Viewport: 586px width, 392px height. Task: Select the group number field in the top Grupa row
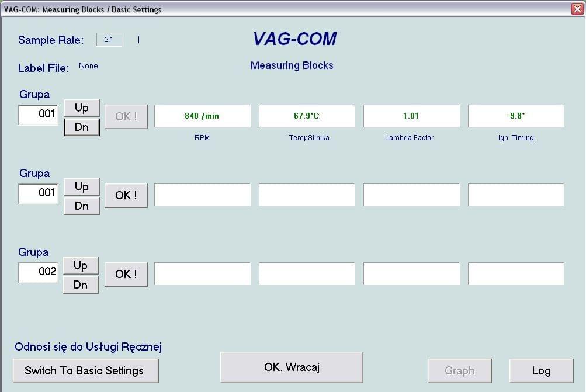pyautogui.click(x=39, y=115)
